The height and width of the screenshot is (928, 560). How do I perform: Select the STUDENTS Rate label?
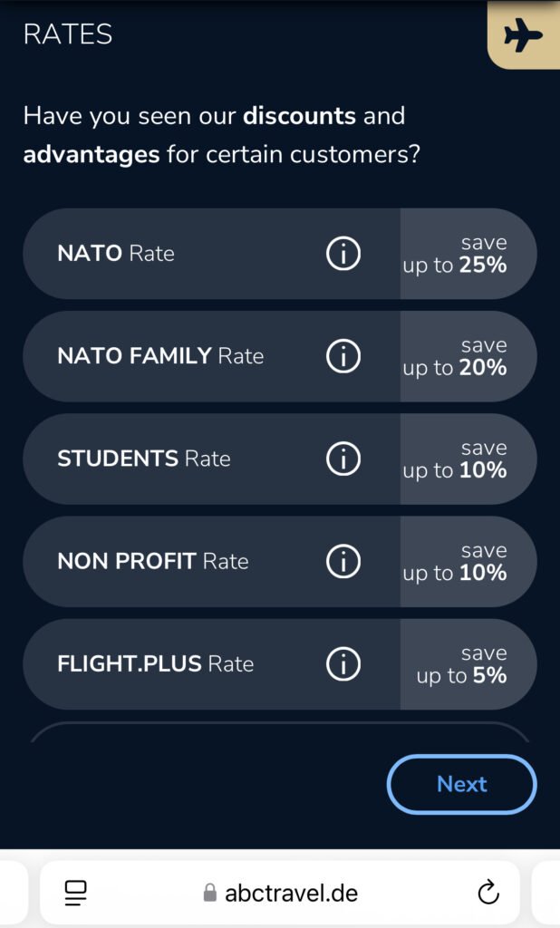144,459
